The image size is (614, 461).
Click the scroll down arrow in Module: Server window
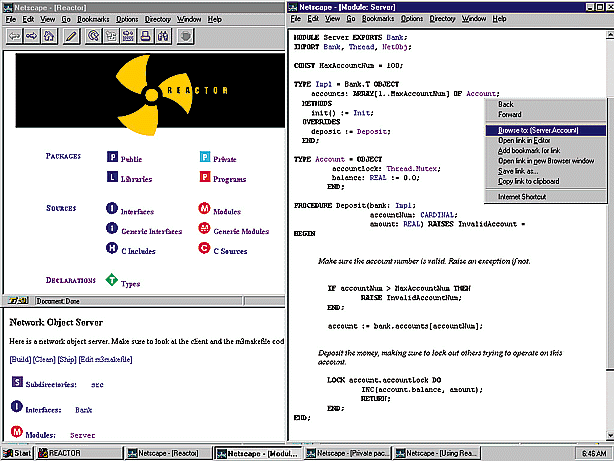[610, 435]
